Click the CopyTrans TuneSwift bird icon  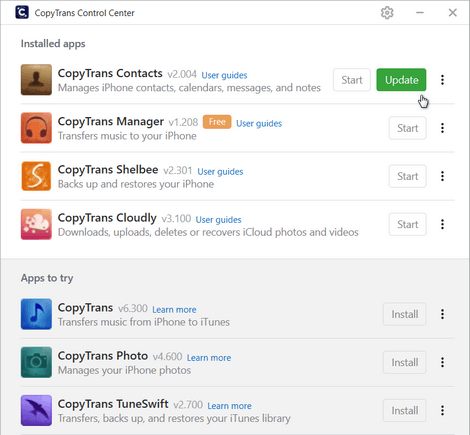point(36,410)
